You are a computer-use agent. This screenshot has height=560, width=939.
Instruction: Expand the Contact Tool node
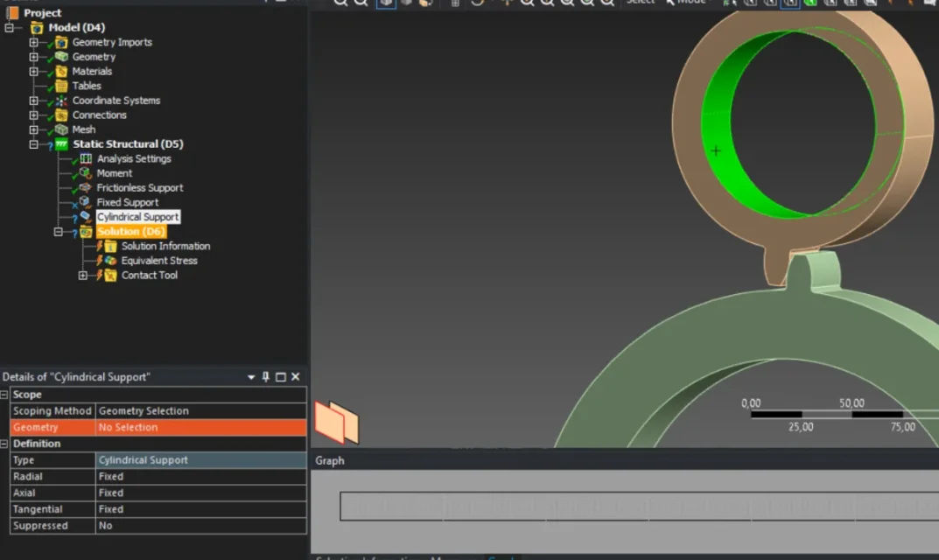click(83, 276)
